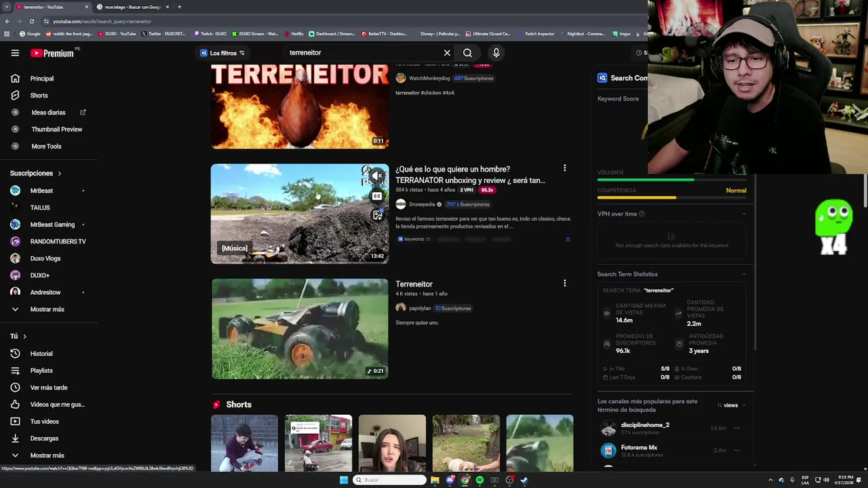Open Playlists in the sidebar
This screenshot has height=488, width=868.
tap(41, 371)
